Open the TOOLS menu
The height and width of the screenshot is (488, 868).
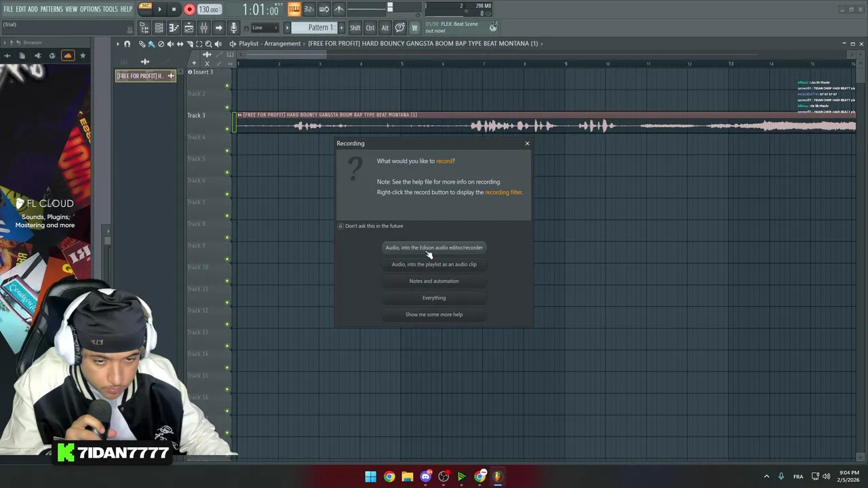point(111,9)
